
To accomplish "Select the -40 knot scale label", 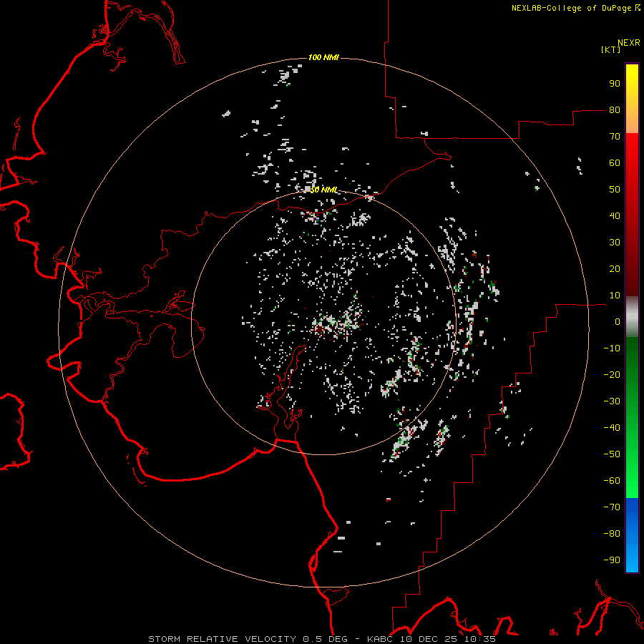I will (x=612, y=428).
